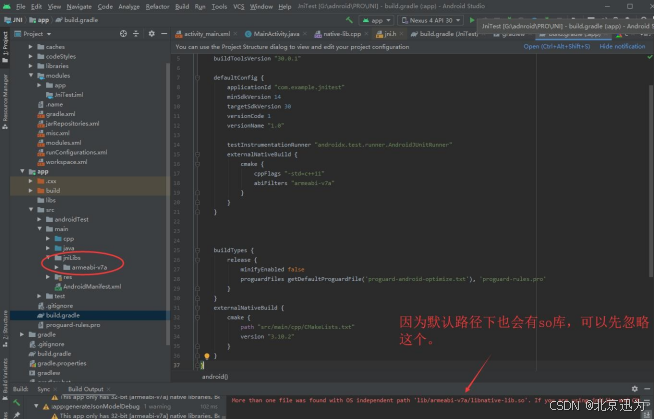654x420 pixels.
Task: Click the build hammer icon in Build panel
Action: pyautogui.click(x=16, y=402)
